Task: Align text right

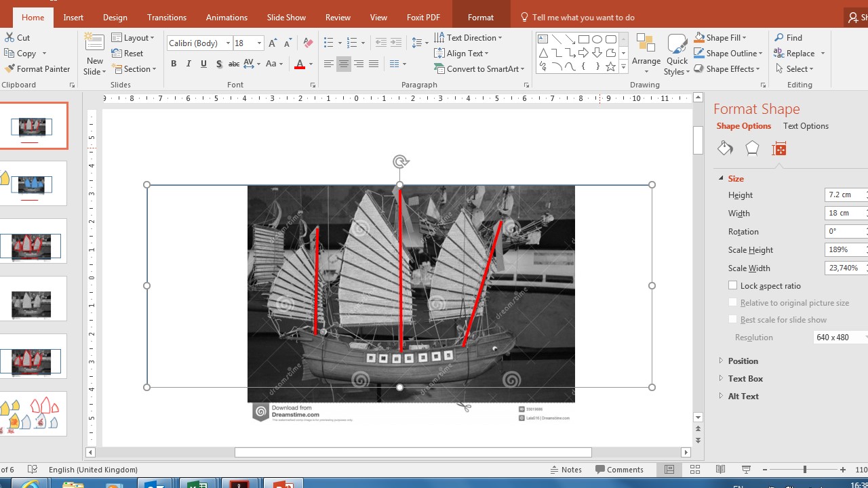Action: click(x=358, y=64)
